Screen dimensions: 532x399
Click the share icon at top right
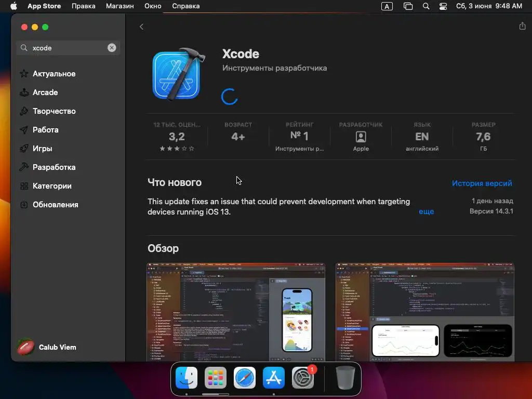[522, 26]
